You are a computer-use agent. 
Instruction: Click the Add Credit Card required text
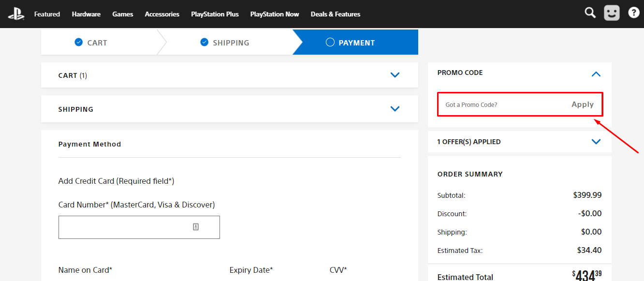click(116, 181)
